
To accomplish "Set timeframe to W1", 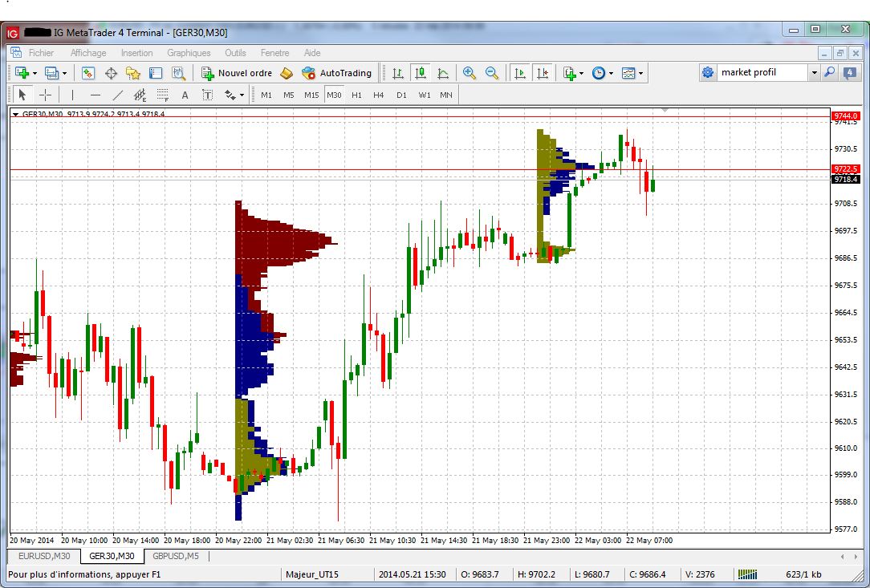I will pyautogui.click(x=425, y=95).
